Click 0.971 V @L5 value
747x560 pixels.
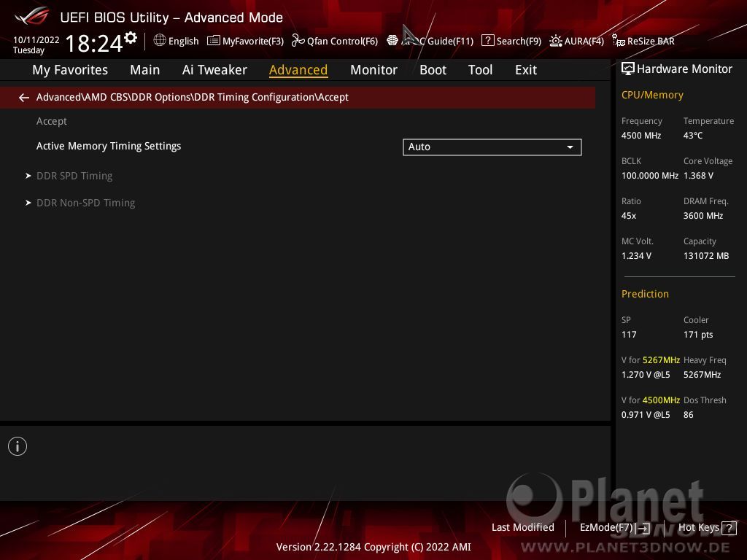(646, 415)
